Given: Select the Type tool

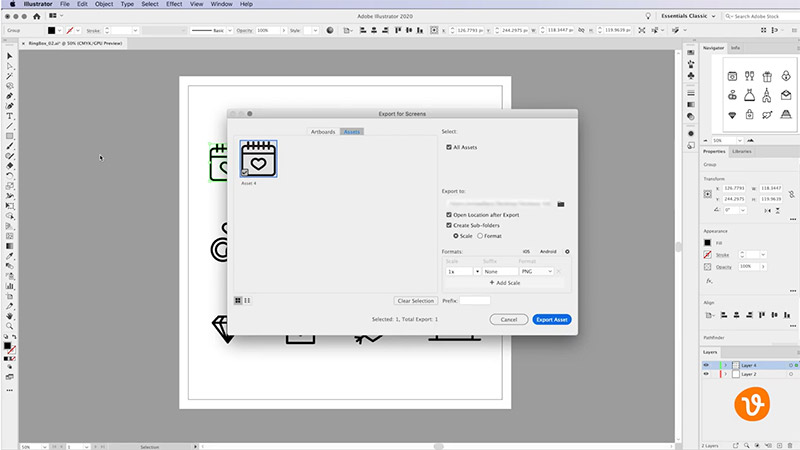Looking at the screenshot, I should click(x=9, y=116).
